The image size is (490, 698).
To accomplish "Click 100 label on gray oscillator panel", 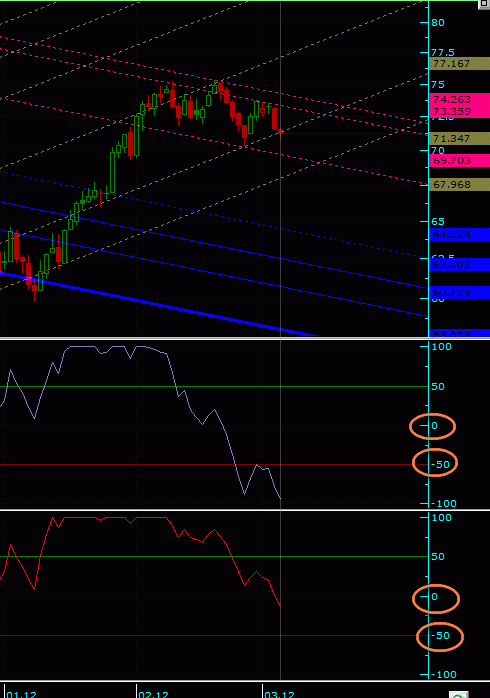I will point(441,346).
